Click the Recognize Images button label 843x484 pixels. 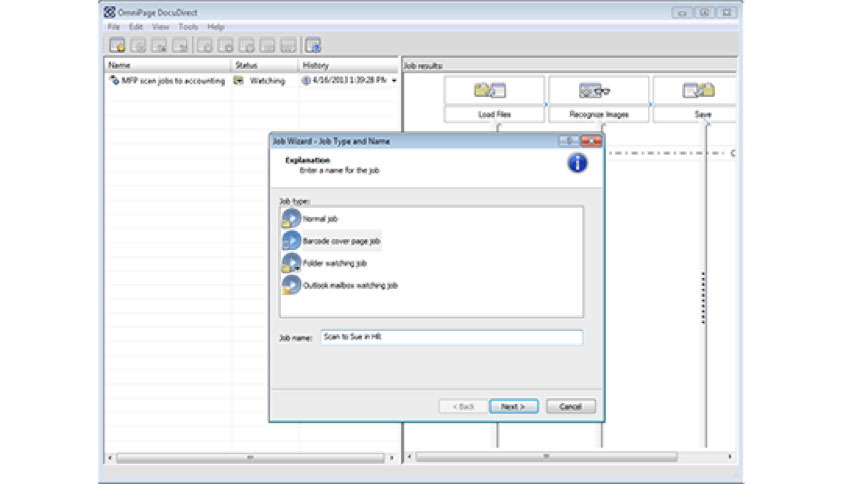click(x=598, y=115)
